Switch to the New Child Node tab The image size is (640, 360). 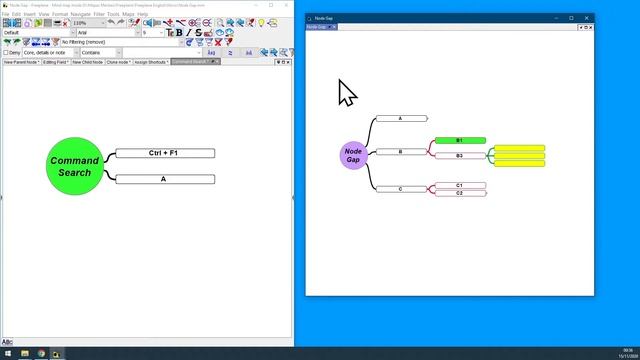[87, 62]
